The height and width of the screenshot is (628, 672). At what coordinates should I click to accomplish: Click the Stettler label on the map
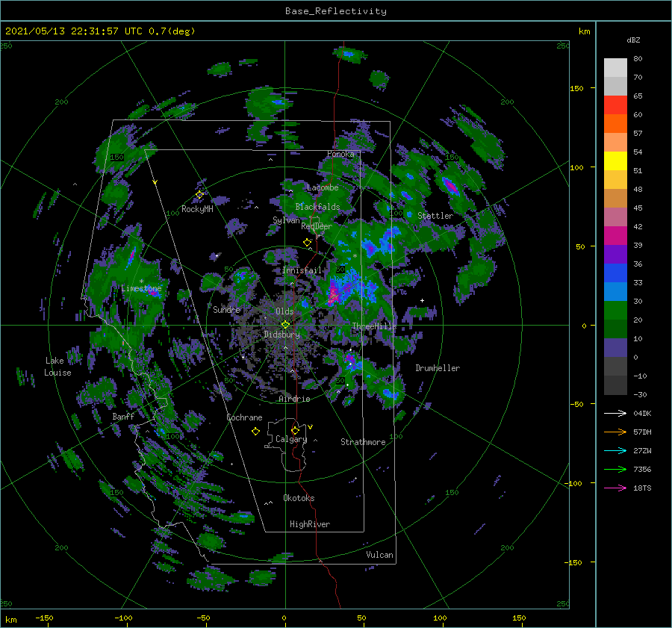tap(435, 216)
